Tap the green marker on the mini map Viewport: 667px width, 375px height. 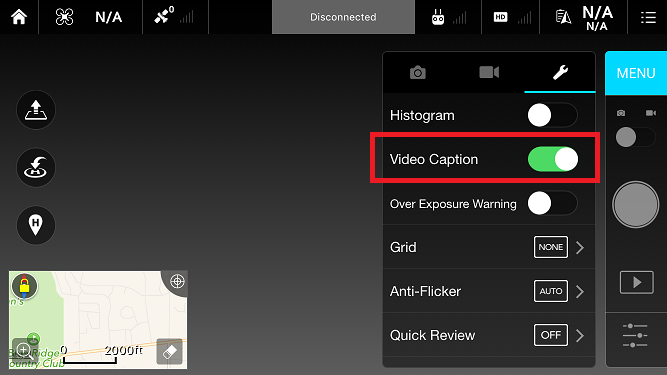(x=33, y=338)
